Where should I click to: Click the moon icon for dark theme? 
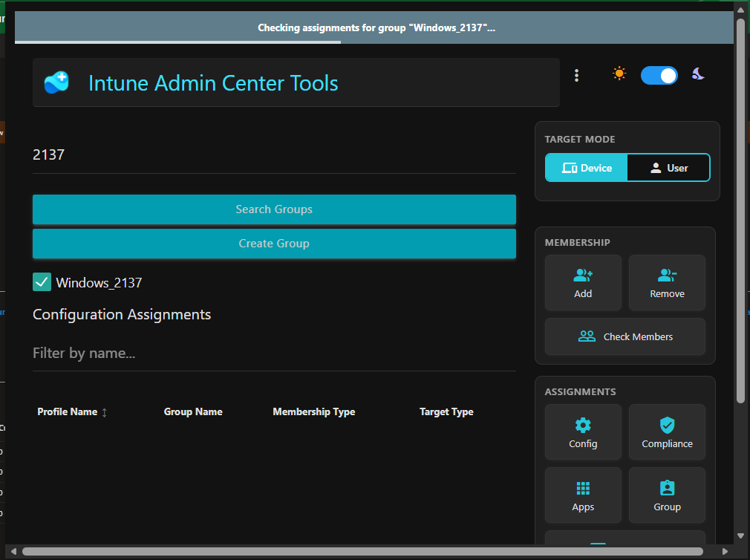tap(697, 73)
